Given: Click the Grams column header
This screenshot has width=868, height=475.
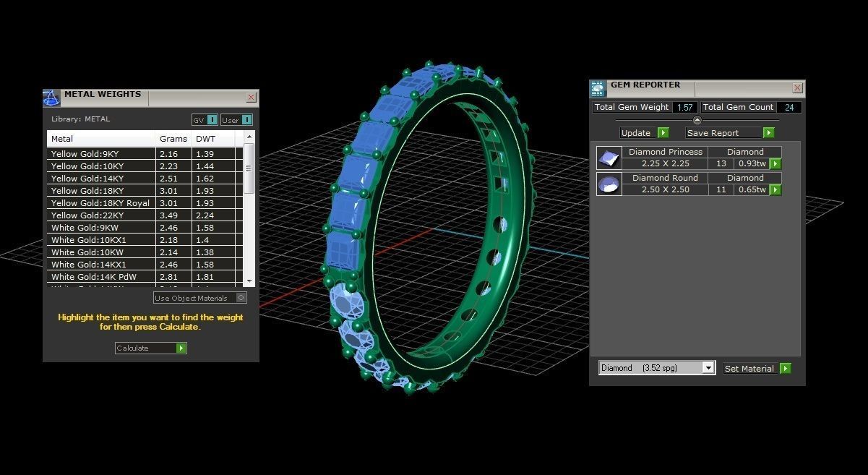Looking at the screenshot, I should [x=173, y=139].
